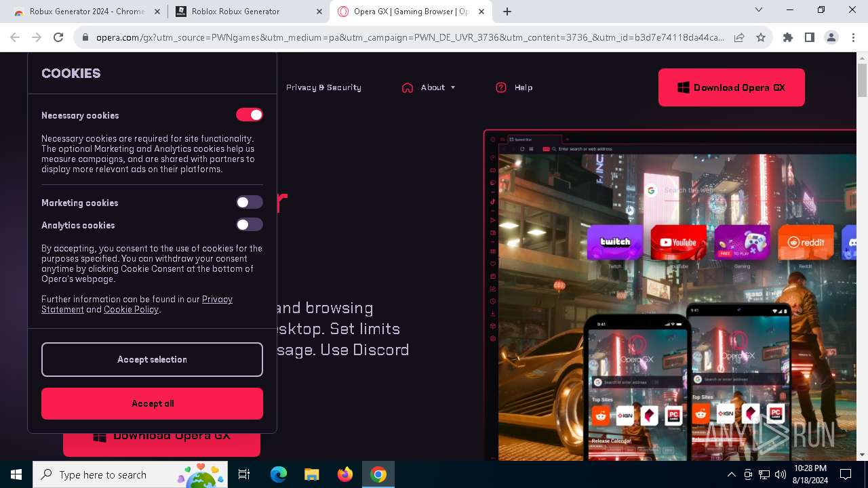Screen dimensions: 868x488
Task: Open a new browser tab
Action: coord(507,12)
